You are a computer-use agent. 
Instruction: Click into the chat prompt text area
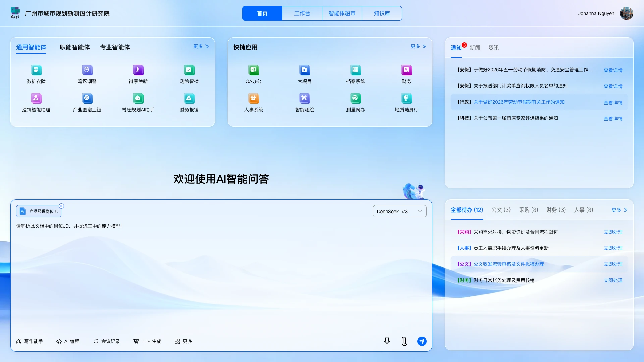(221, 275)
